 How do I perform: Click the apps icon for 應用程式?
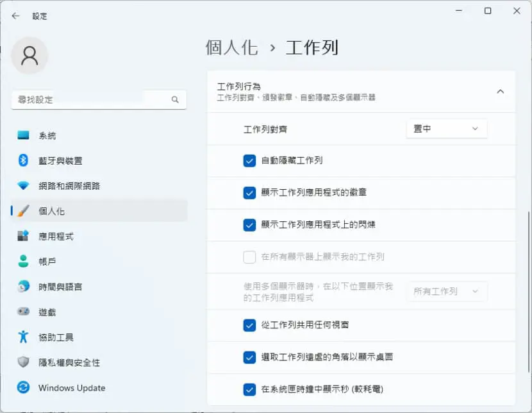23,235
